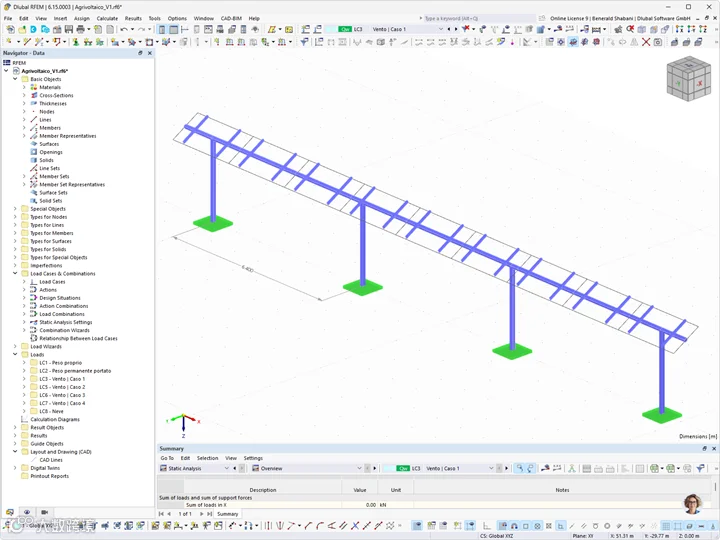Screen dimensions: 720x540
Task: Click the red X delete icon in toolbar
Action: (646, 42)
